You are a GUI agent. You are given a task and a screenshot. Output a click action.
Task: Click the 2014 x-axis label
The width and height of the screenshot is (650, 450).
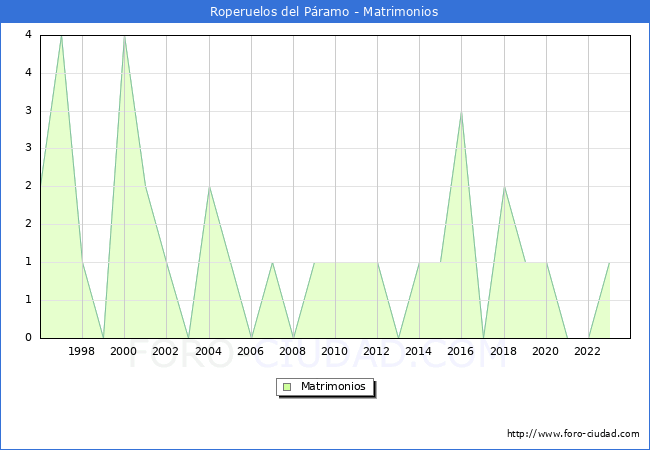point(418,351)
